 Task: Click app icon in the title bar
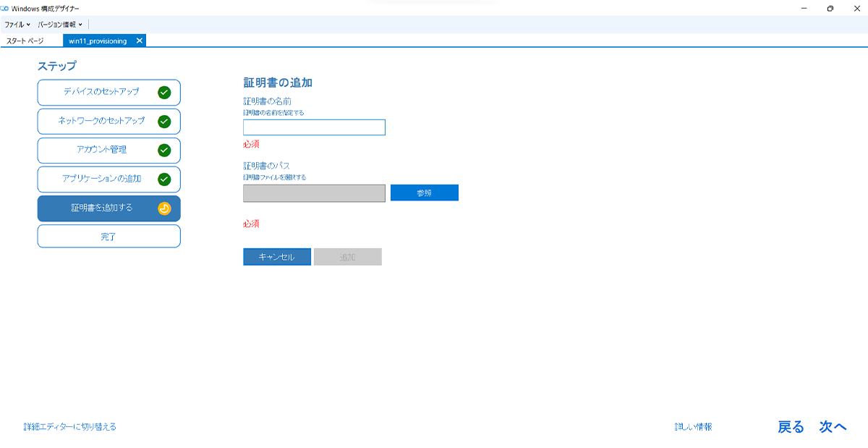tap(7, 7)
